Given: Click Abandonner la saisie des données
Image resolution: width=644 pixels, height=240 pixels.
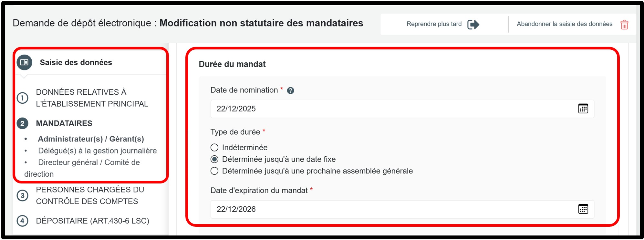Looking at the screenshot, I should tap(564, 24).
